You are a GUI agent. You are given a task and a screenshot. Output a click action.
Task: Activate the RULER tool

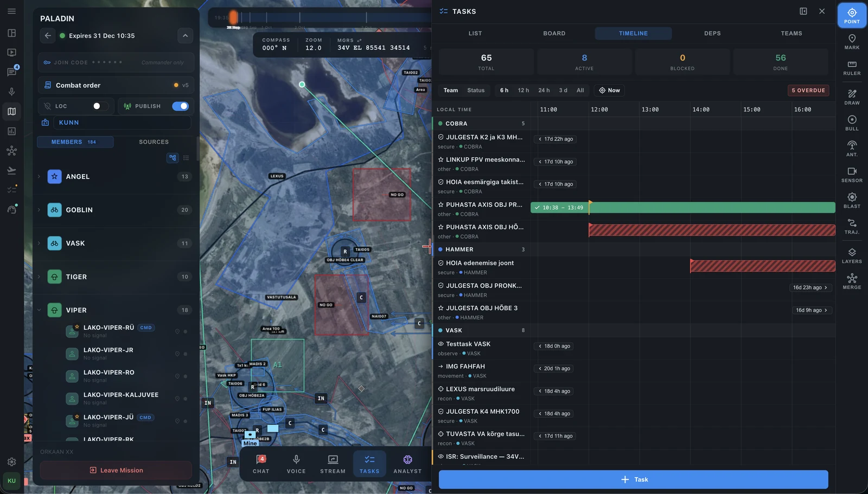(852, 68)
